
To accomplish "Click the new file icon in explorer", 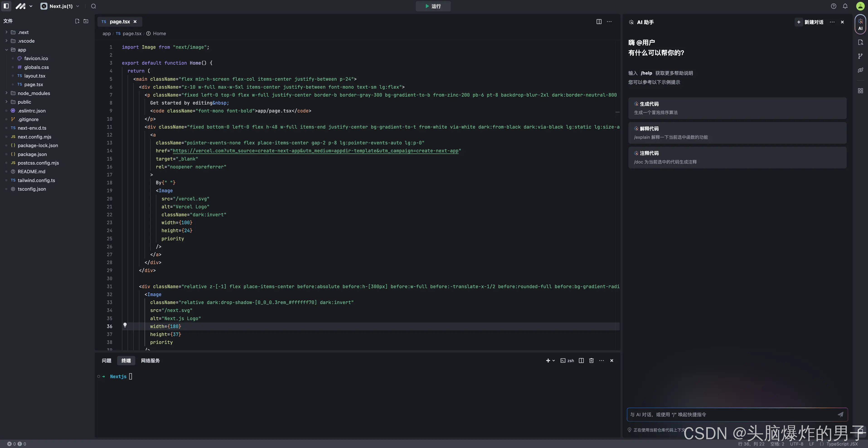I will (77, 21).
